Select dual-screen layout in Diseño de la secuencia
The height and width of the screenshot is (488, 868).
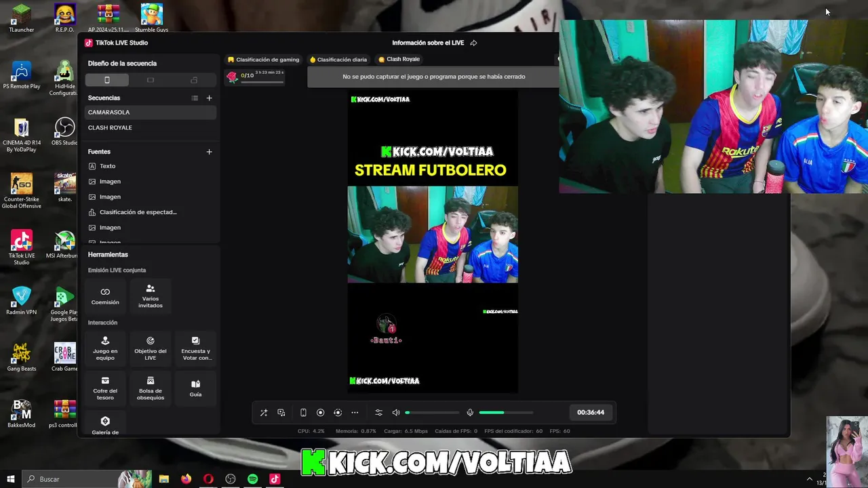(194, 80)
